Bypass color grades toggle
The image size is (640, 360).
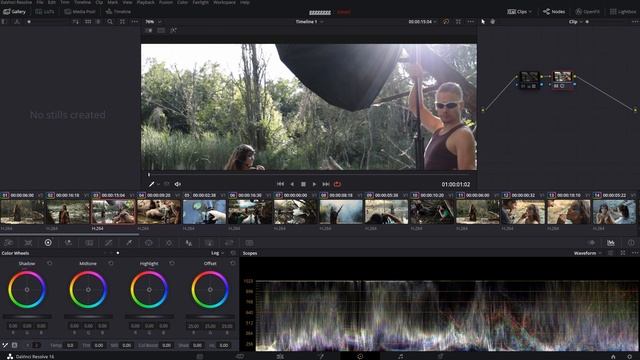(446, 22)
